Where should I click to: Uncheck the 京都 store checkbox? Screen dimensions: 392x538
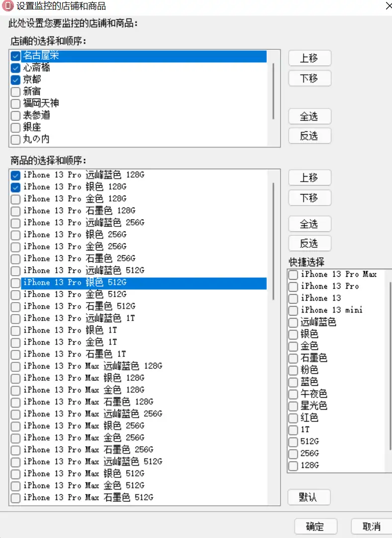coord(15,80)
